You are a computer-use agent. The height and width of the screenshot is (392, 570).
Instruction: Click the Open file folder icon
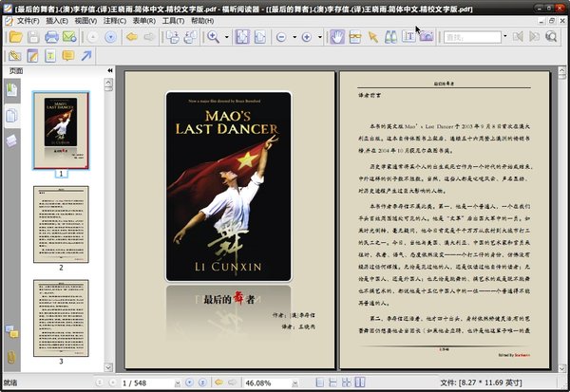coord(13,37)
